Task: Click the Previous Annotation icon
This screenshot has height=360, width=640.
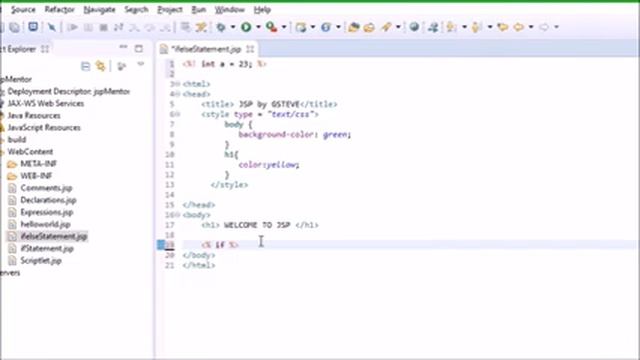Action: click(476, 27)
